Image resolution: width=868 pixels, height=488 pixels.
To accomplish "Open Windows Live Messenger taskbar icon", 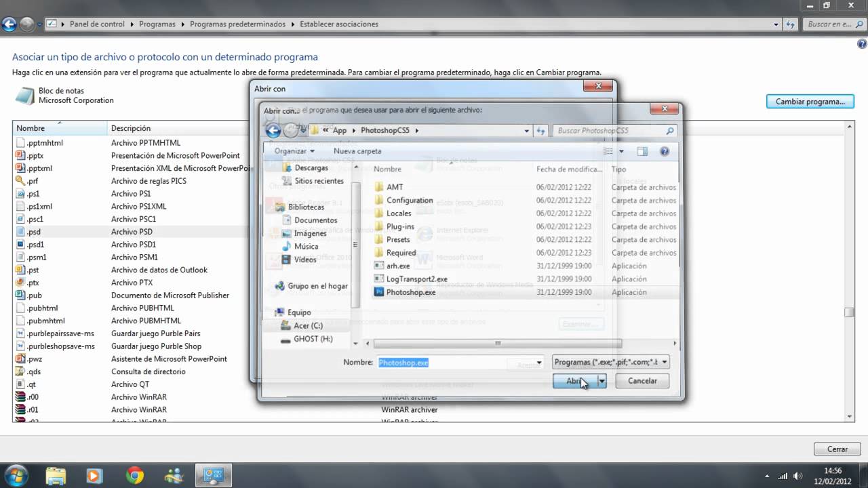I will (x=174, y=476).
